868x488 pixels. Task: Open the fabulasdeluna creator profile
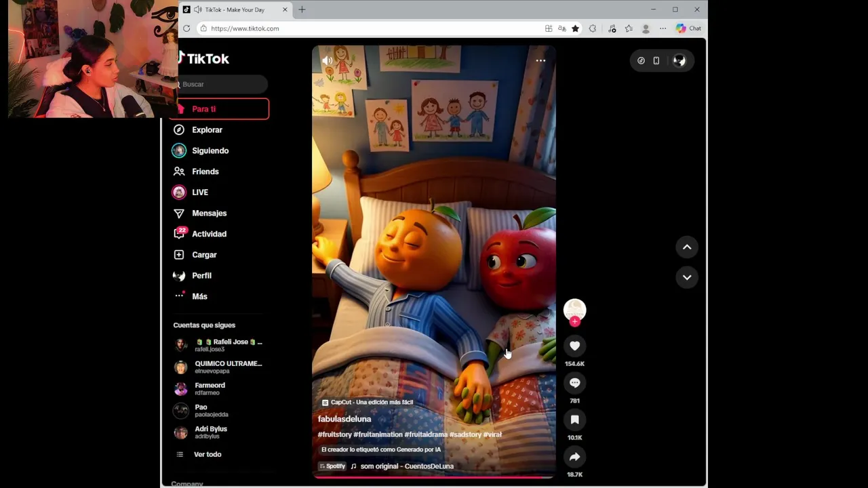tap(344, 419)
